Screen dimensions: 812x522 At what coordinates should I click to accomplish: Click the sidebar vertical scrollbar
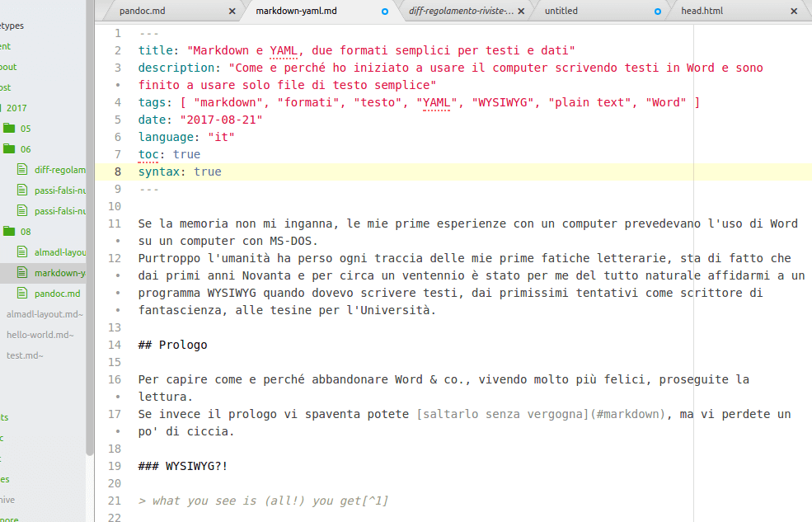pyautogui.click(x=90, y=247)
